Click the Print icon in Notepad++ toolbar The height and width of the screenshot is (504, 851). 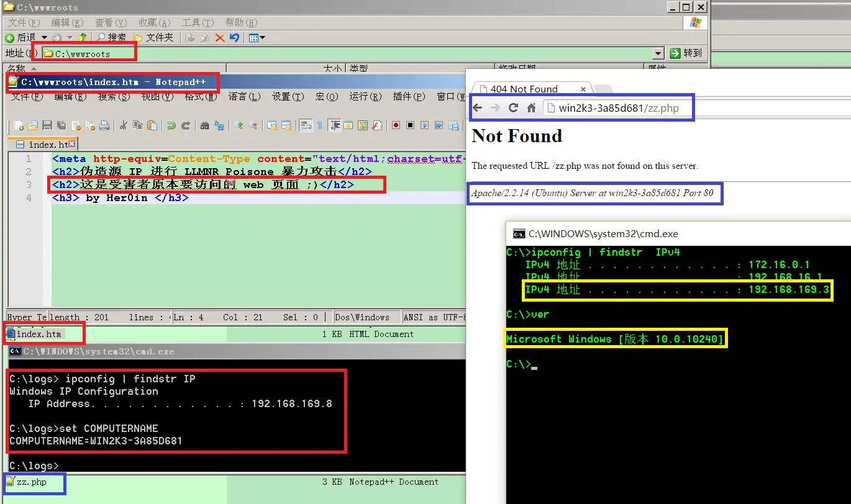click(104, 125)
